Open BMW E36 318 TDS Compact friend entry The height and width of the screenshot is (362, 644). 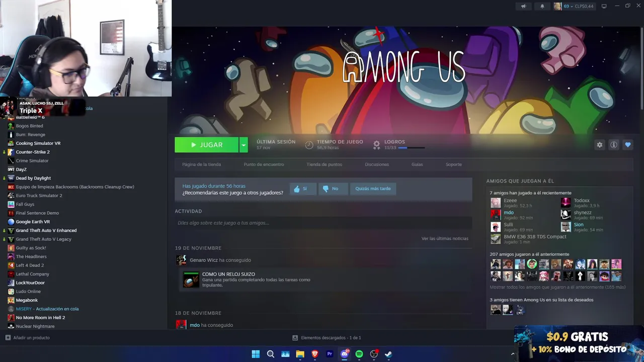click(x=528, y=239)
